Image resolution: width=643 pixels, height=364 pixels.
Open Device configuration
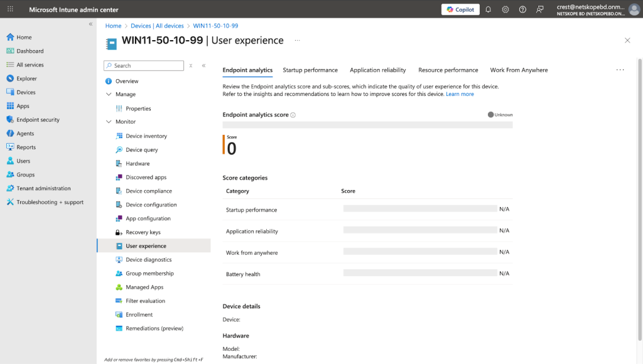coord(151,205)
